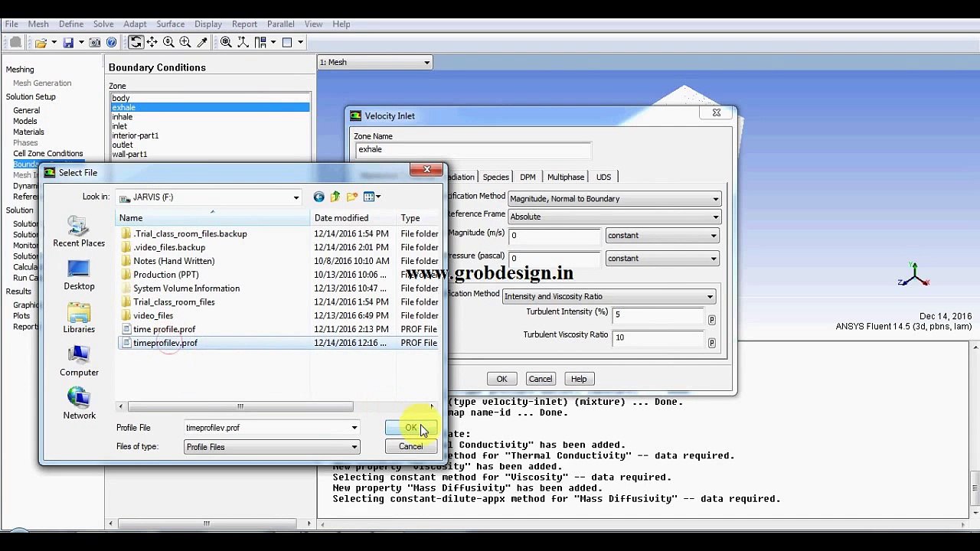Image resolution: width=980 pixels, height=551 pixels.
Task: Switch to the Species tab
Action: tap(495, 177)
